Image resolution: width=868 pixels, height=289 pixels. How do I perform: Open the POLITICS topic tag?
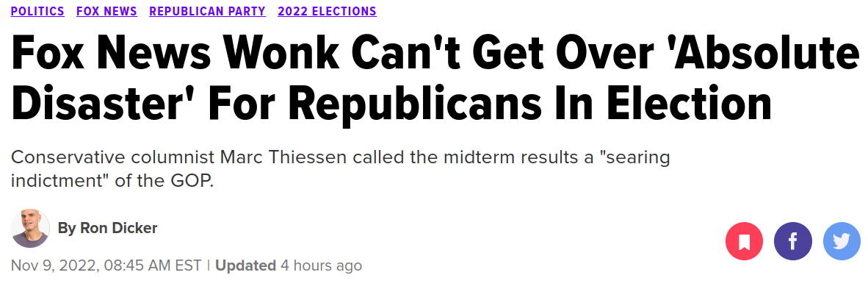coord(37,11)
